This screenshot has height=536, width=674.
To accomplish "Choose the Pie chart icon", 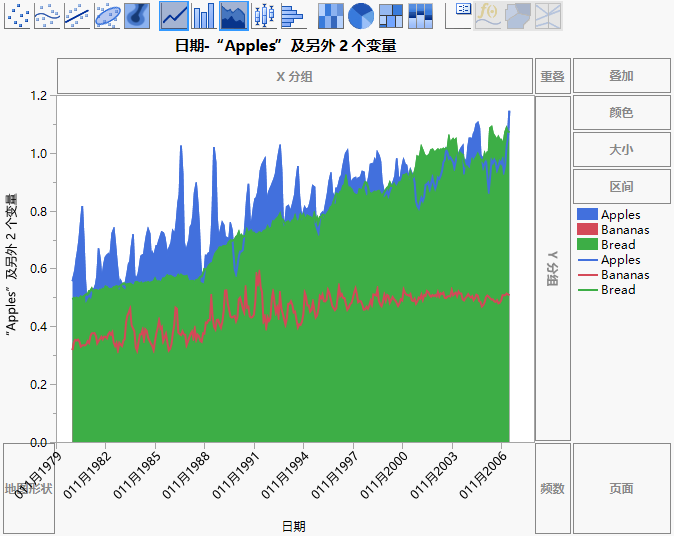I will pos(361,14).
